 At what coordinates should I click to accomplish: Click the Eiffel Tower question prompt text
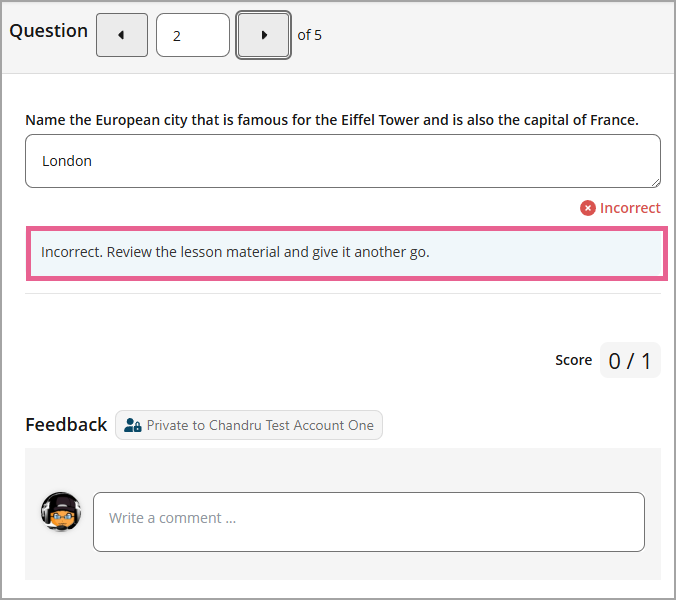[x=331, y=120]
